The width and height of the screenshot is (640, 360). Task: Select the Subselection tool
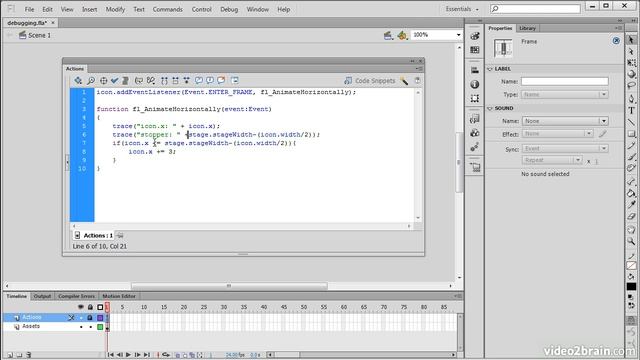[x=631, y=51]
